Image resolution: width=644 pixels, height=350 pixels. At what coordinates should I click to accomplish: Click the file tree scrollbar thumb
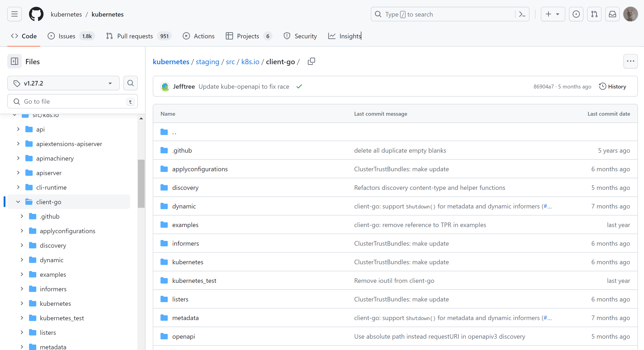[141, 183]
